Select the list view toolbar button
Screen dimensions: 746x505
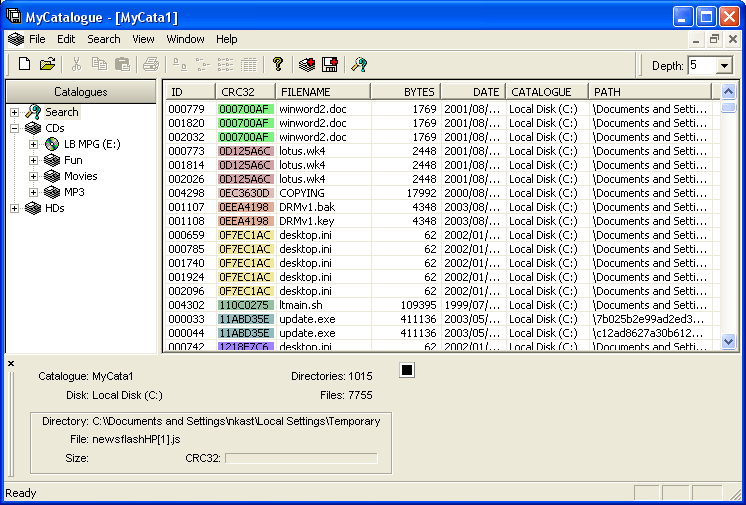(226, 64)
